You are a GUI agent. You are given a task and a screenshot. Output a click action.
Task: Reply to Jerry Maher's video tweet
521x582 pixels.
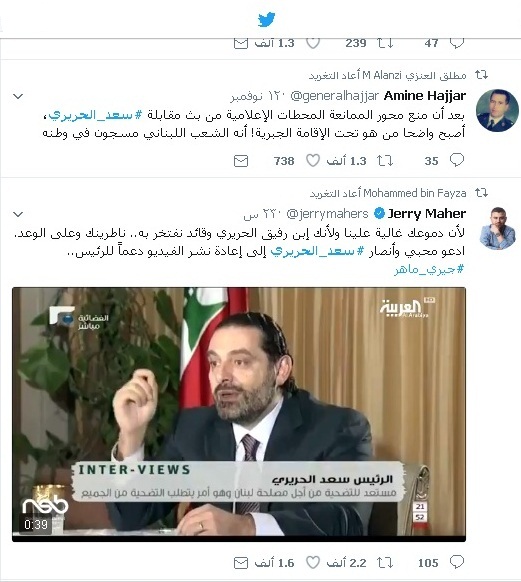457,562
